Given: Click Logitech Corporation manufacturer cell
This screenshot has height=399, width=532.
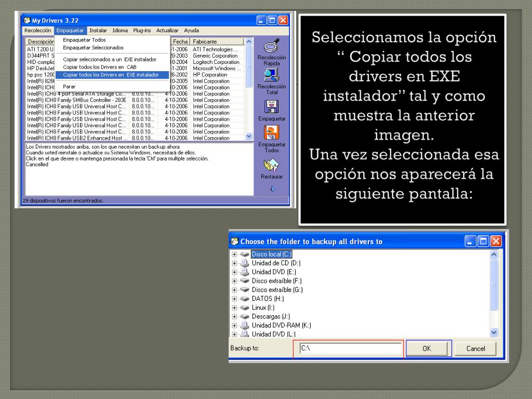Looking at the screenshot, I should tap(217, 62).
